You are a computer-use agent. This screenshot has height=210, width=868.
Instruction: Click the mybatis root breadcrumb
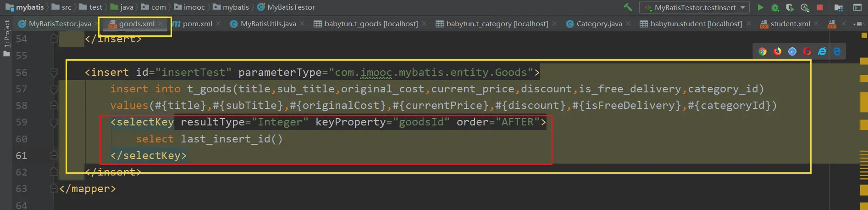(x=25, y=7)
